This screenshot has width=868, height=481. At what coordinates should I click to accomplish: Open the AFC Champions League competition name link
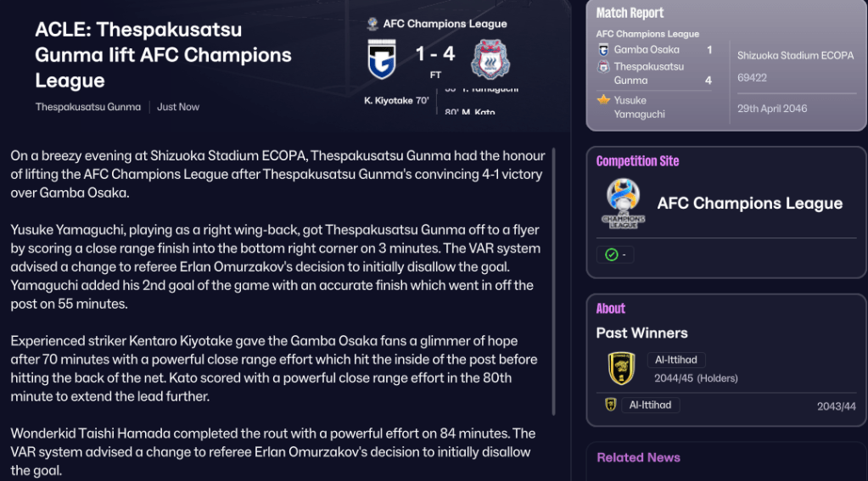pyautogui.click(x=749, y=204)
